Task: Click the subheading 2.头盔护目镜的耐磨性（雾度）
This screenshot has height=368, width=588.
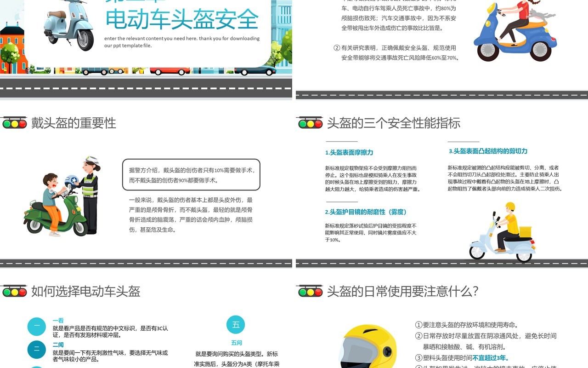Action: pos(366,212)
